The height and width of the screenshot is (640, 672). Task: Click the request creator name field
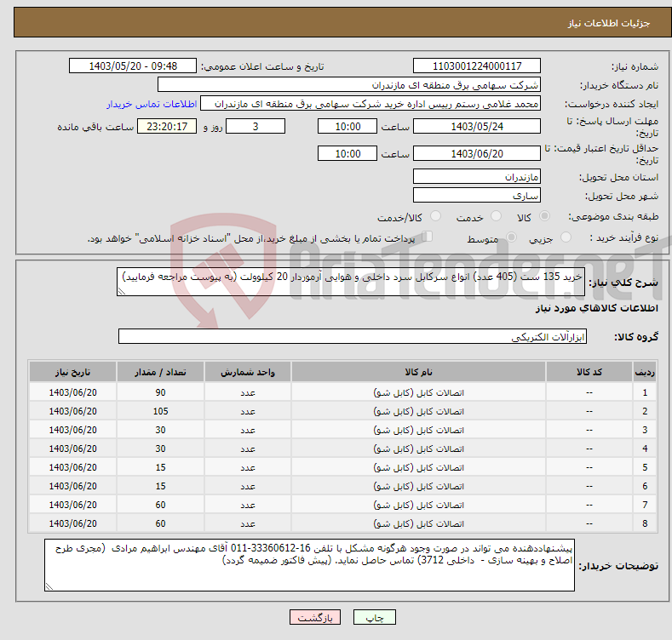370,104
